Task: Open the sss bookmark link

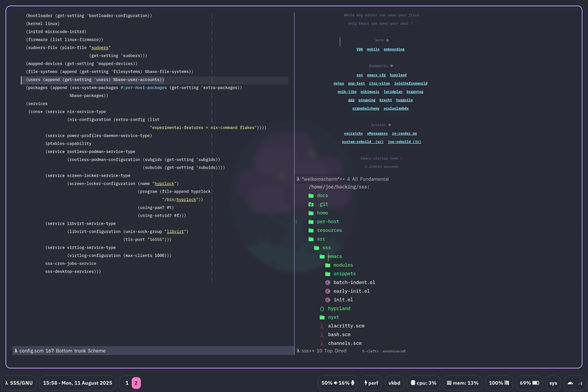Action: coord(360,75)
